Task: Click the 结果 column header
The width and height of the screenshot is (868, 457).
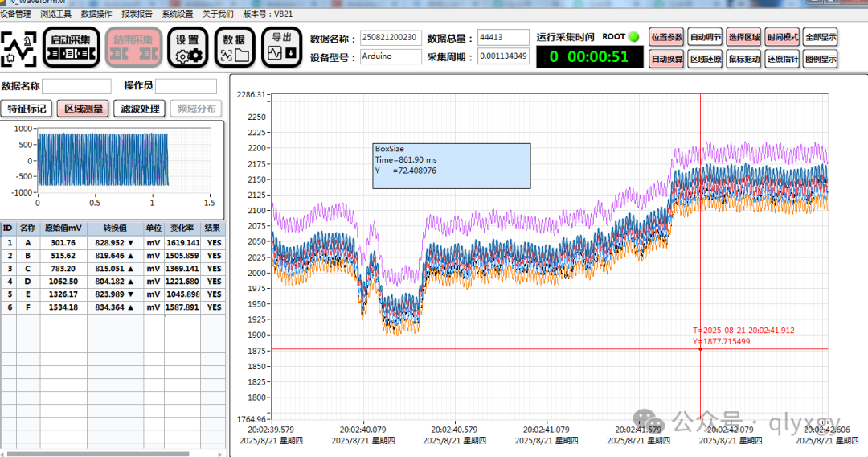Action: [x=212, y=228]
